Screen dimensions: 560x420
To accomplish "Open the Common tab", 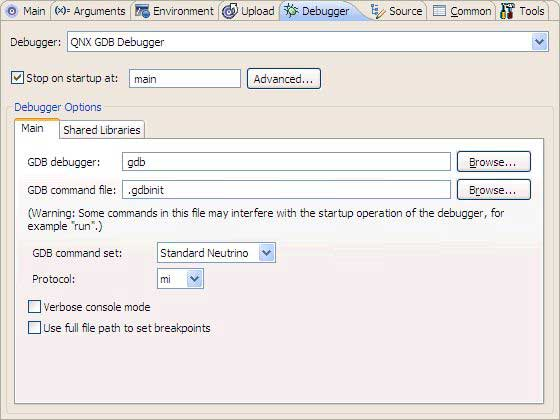I will 471,11.
